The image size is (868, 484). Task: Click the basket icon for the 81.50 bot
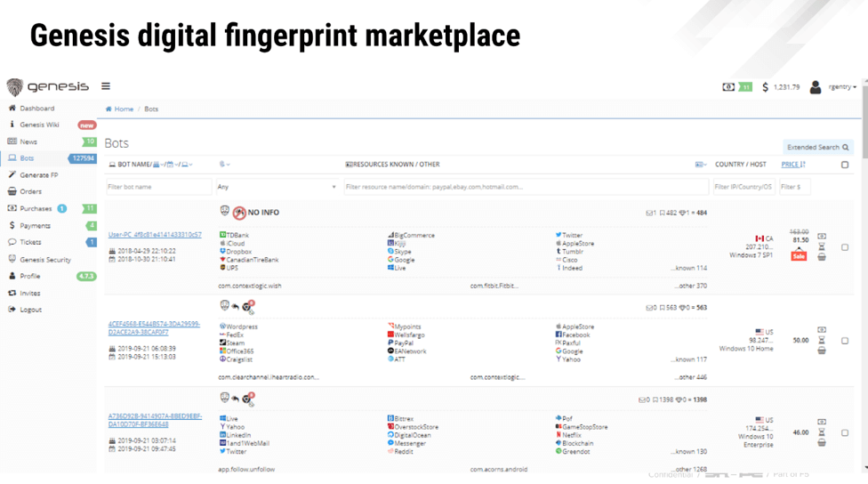tap(822, 257)
